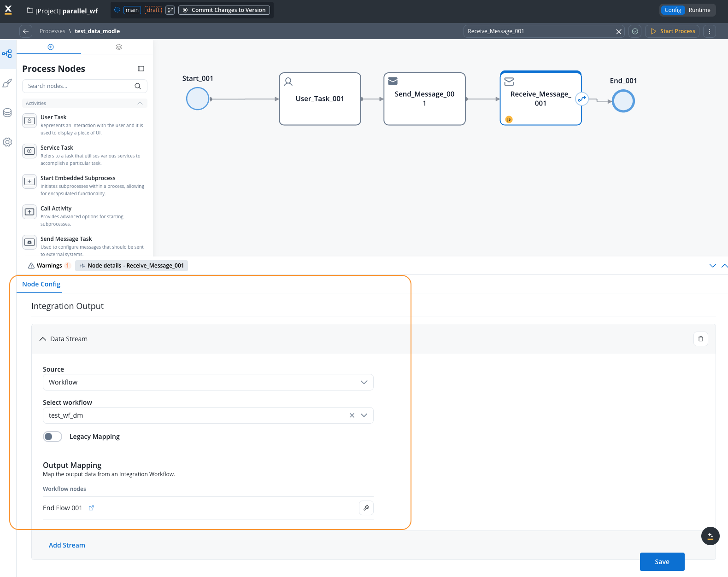
Task: Click the paintbrush icon in left sidebar
Action: tap(7, 83)
